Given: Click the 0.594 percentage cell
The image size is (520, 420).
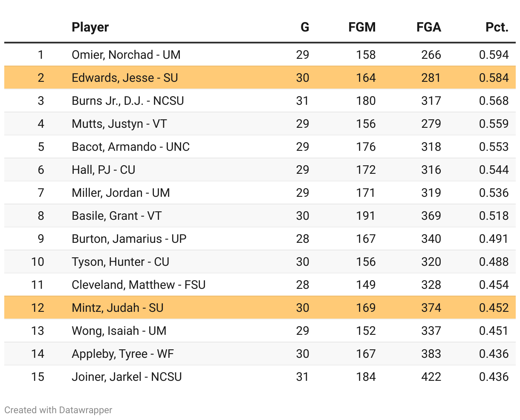Looking at the screenshot, I should 494,55.
